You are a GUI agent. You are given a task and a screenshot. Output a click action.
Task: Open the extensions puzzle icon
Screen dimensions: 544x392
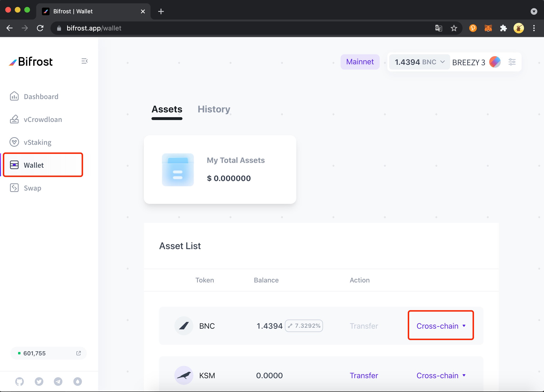tap(503, 28)
